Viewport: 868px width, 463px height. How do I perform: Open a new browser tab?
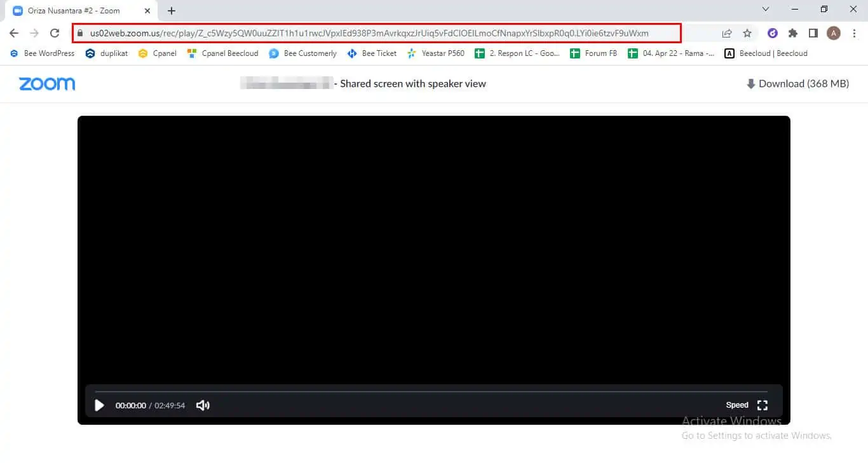pos(172,11)
